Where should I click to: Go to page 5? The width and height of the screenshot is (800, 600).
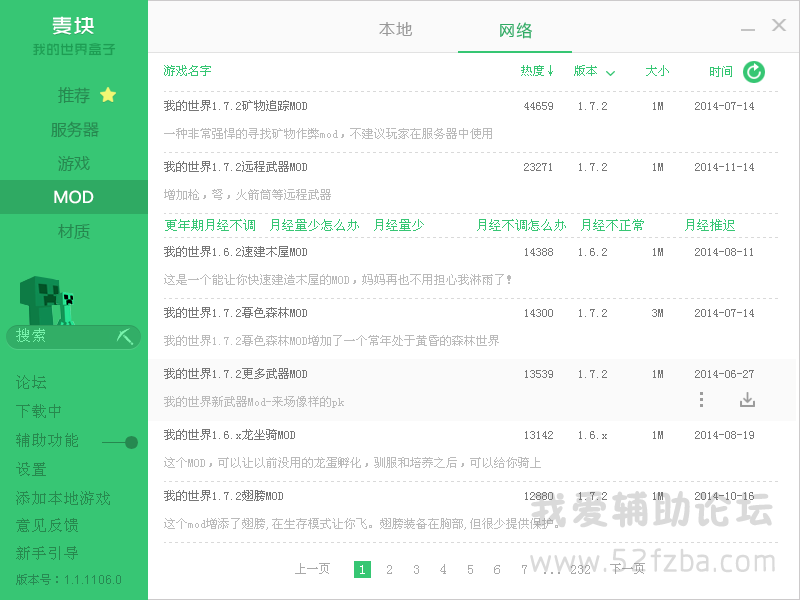(x=470, y=569)
